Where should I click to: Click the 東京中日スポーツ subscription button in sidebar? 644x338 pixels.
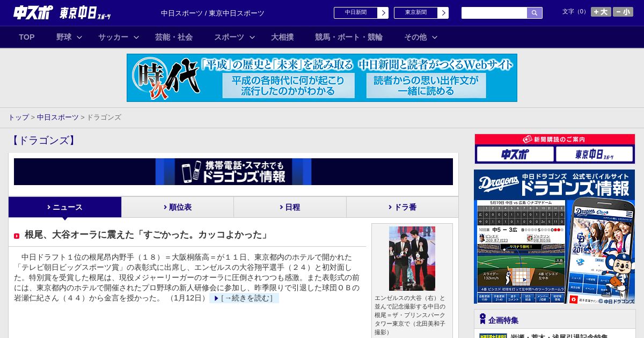pos(594,154)
